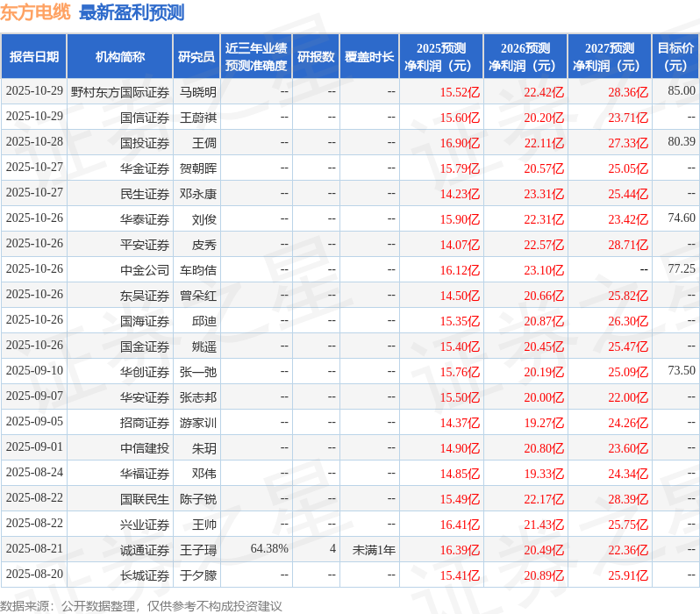Click the 近三年业绩预测准确度 header
Viewport: 700px width, 614px height.
point(256,57)
